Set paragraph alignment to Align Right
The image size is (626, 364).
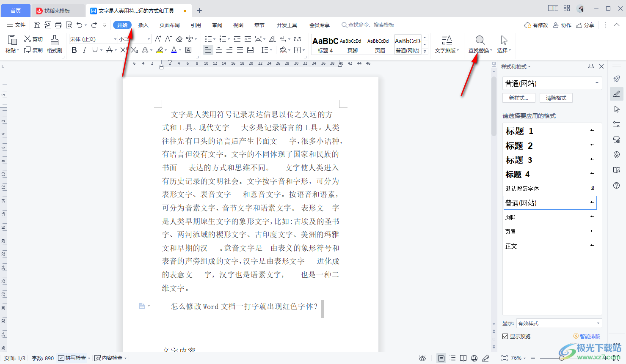click(x=229, y=50)
